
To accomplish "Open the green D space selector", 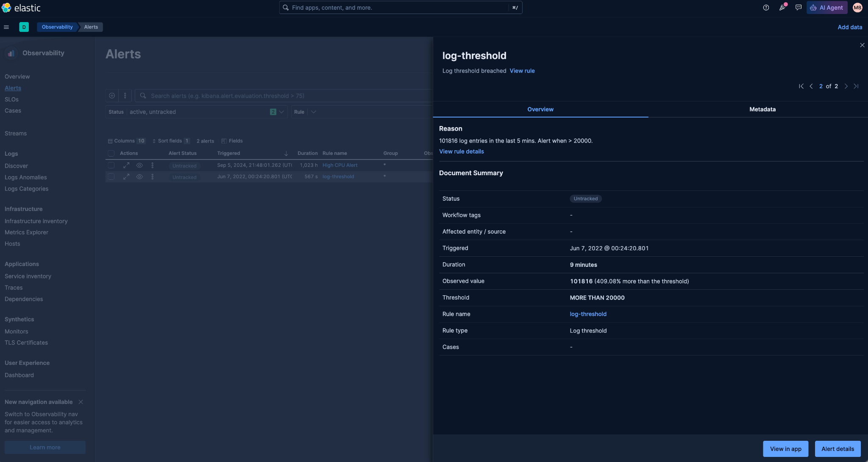I will (24, 27).
